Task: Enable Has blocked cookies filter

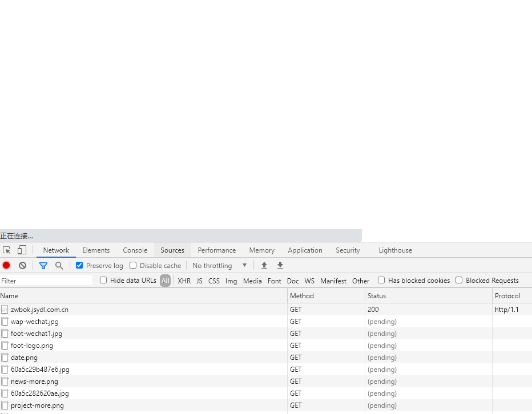Action: 381,281
